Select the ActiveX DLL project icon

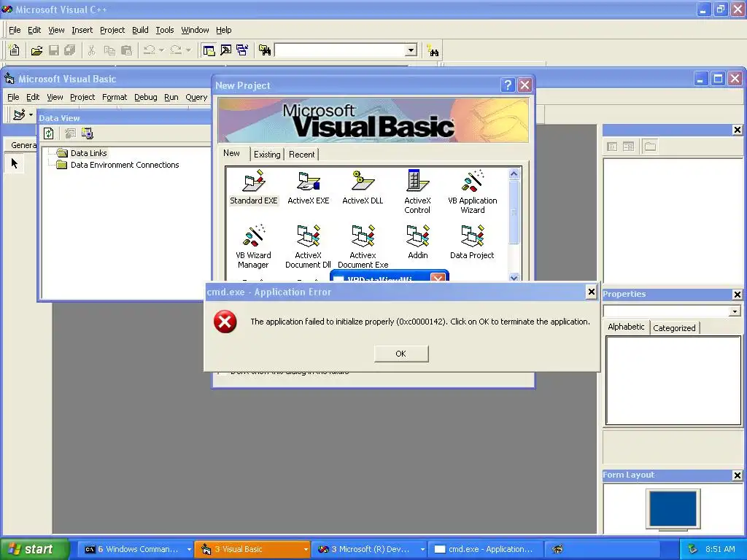(x=363, y=187)
